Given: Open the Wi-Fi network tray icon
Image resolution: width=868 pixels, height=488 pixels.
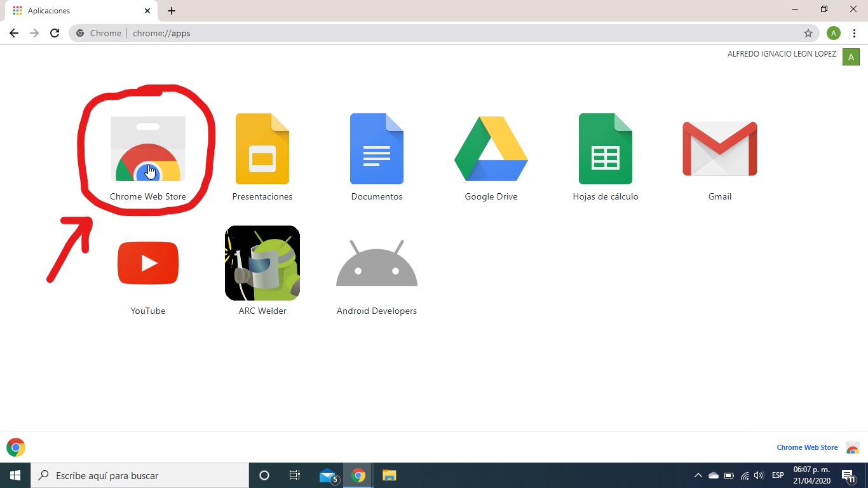Looking at the screenshot, I should click(745, 475).
